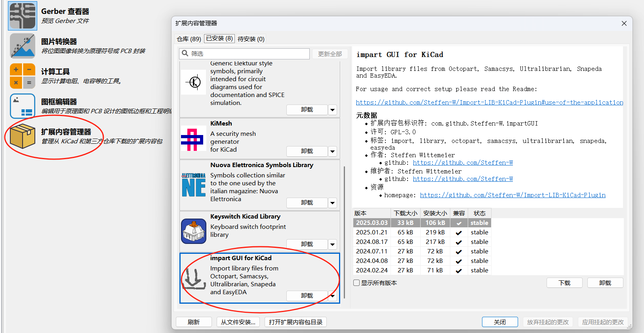The width and height of the screenshot is (644, 333).
Task: Select impart GUI for KiCad list title
Action: (x=241, y=258)
